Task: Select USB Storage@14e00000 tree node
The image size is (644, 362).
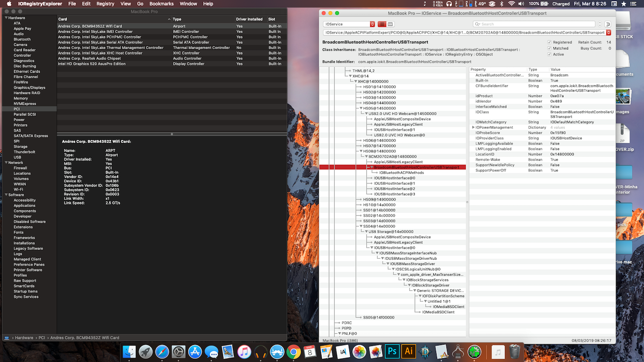Action: tap(391, 232)
